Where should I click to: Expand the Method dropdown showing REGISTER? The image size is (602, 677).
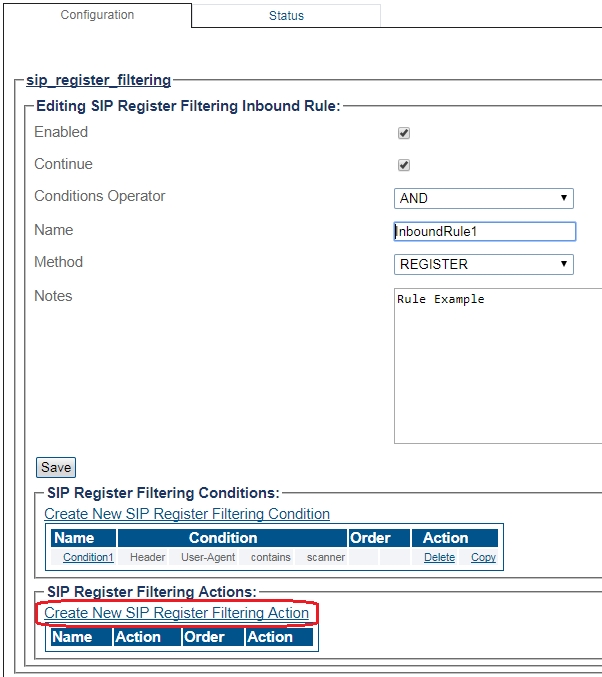pos(484,264)
